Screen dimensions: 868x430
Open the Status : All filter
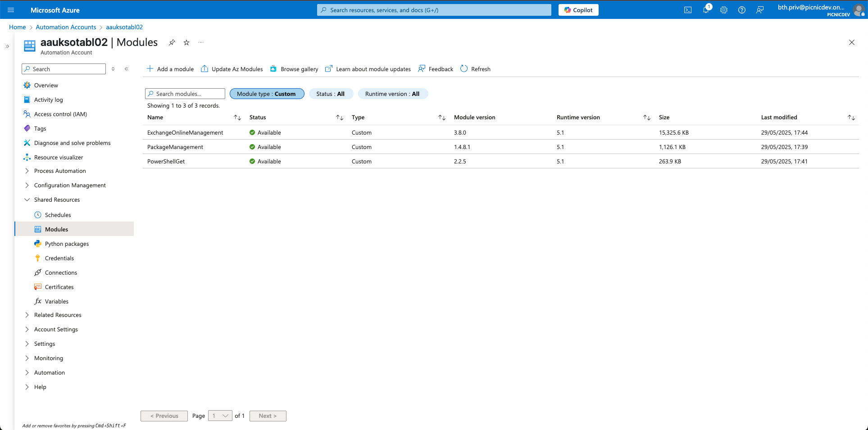(331, 94)
